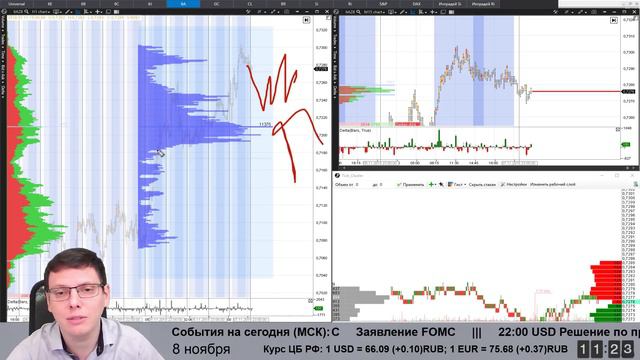Open the H1 chart timeframe dropdown
The image size is (640, 360).
tap(42, 12)
